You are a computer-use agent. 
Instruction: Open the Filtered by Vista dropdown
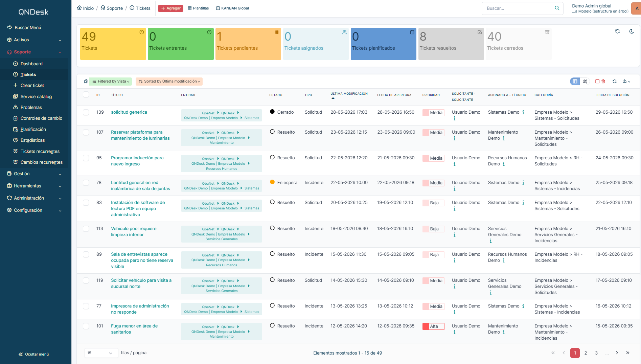point(111,82)
